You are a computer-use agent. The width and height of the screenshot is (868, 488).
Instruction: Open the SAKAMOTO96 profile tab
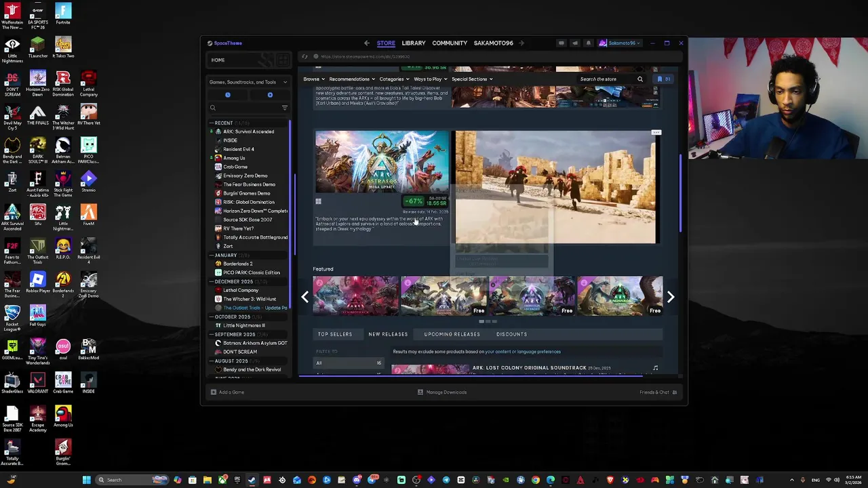[x=493, y=43]
